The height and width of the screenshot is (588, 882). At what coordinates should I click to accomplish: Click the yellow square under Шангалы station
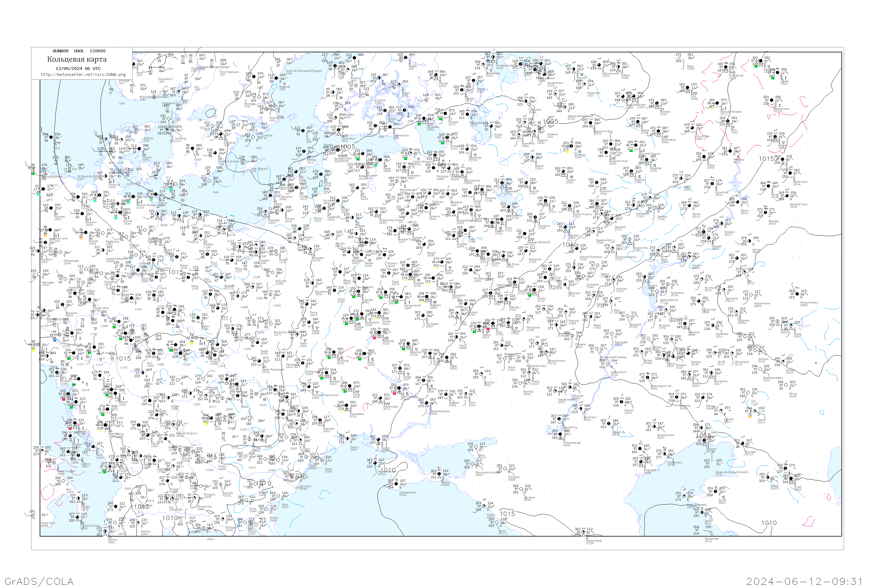click(567, 151)
